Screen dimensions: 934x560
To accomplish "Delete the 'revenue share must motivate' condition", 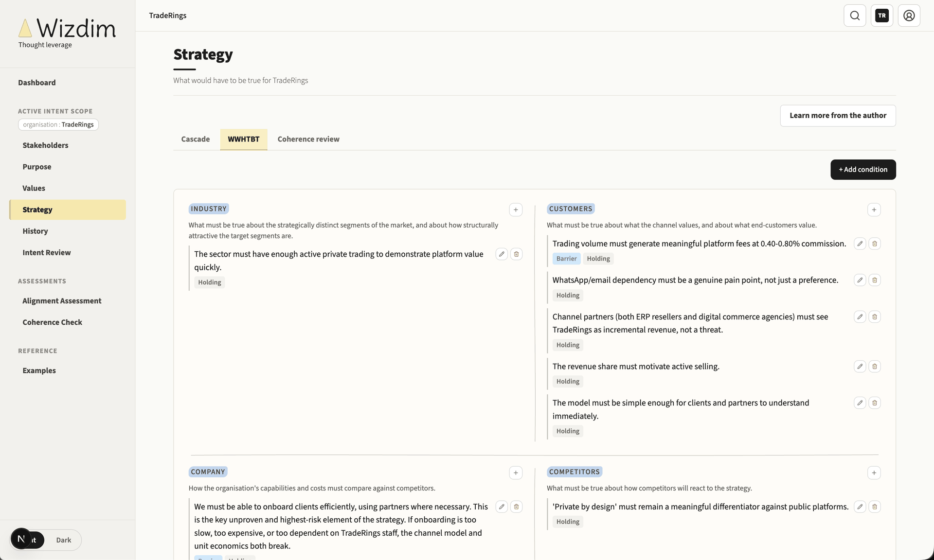I will (x=875, y=367).
